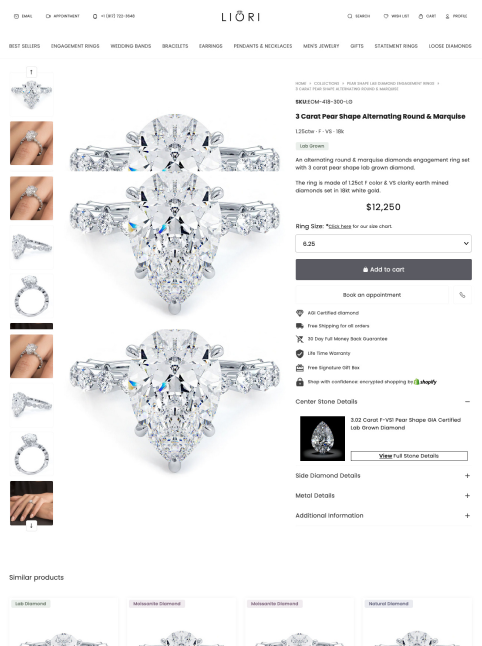Collapse Center Stone Details section
This screenshot has width=482, height=646.
(467, 401)
